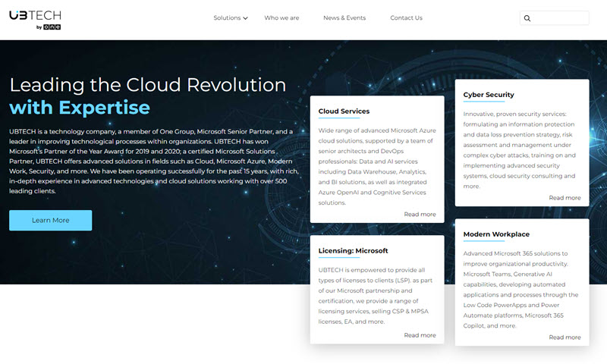This screenshot has height=364, width=607.
Task: Select the Modern Workplace card title
Action: tap(496, 234)
